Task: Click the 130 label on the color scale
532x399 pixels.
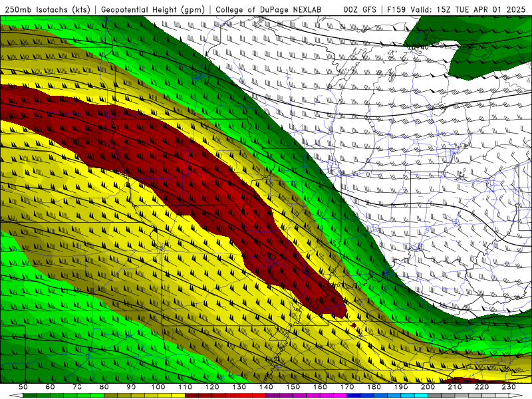Action: tap(239, 387)
